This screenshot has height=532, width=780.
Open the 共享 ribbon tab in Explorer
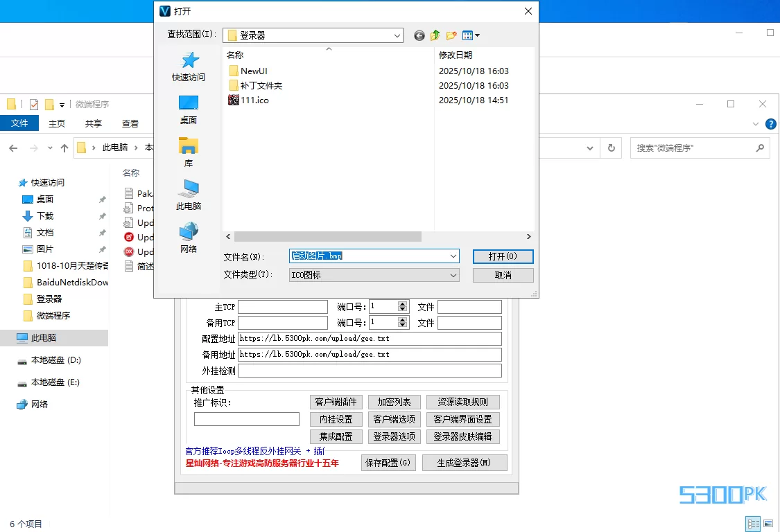pos(94,123)
